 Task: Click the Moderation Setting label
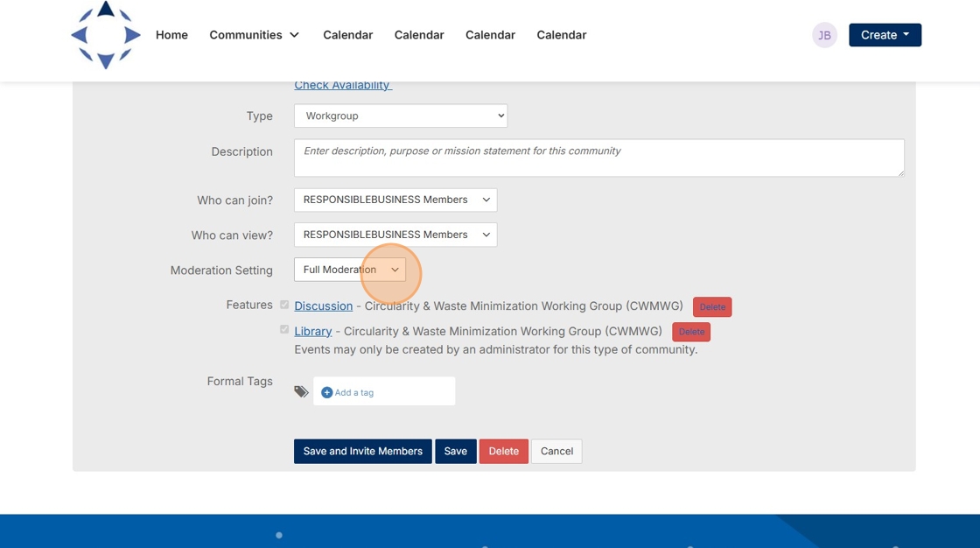221,270
